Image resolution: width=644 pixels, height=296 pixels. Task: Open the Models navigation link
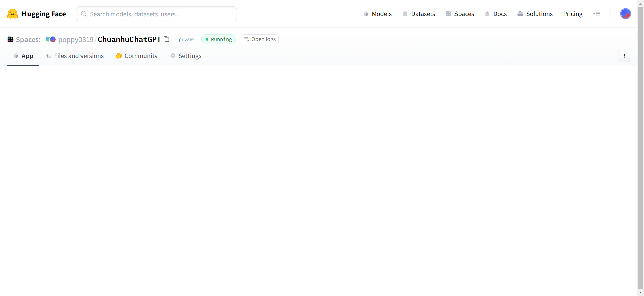(377, 14)
